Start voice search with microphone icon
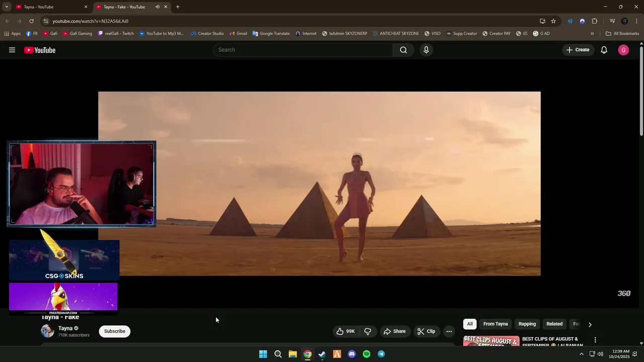This screenshot has height=362, width=644. point(426,50)
